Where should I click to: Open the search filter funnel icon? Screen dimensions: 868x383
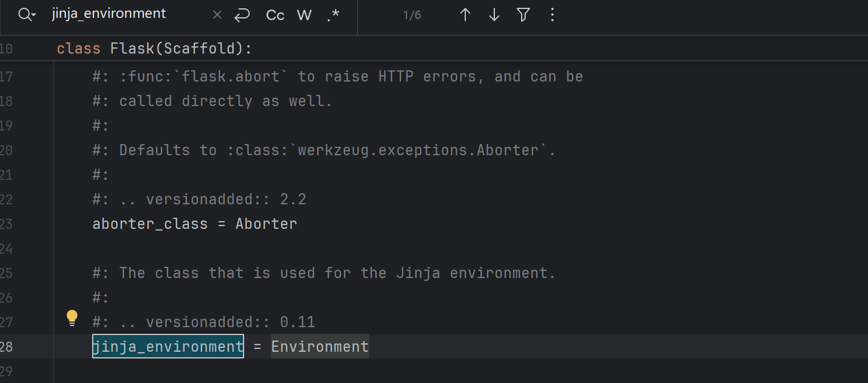(523, 15)
